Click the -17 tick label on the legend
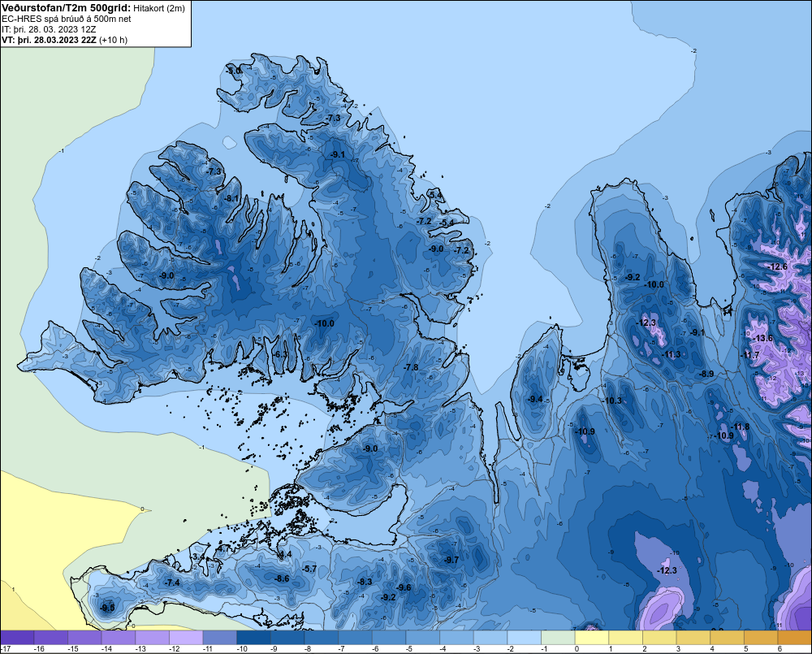 pos(6,649)
